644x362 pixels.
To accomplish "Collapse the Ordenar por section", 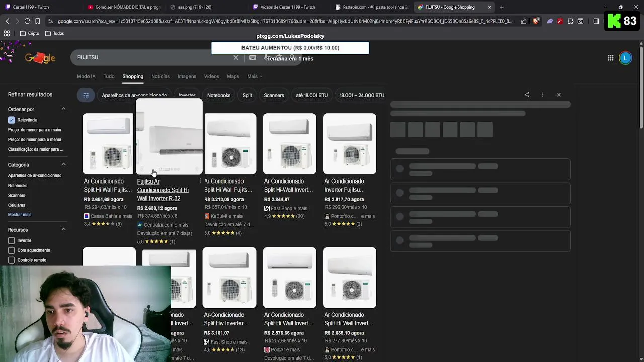I will (63, 109).
